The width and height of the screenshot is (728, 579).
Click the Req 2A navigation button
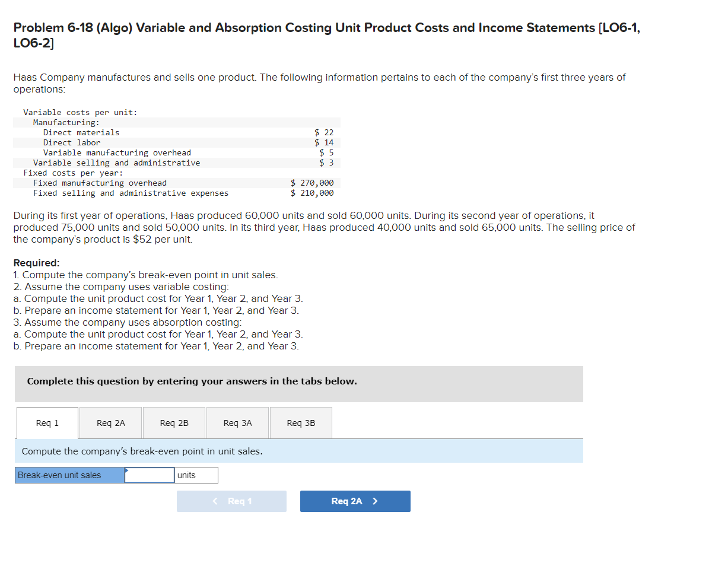click(355, 501)
